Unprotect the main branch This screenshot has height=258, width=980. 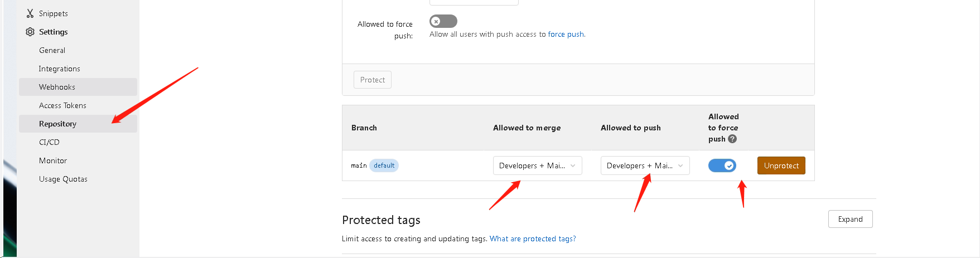[x=781, y=165]
